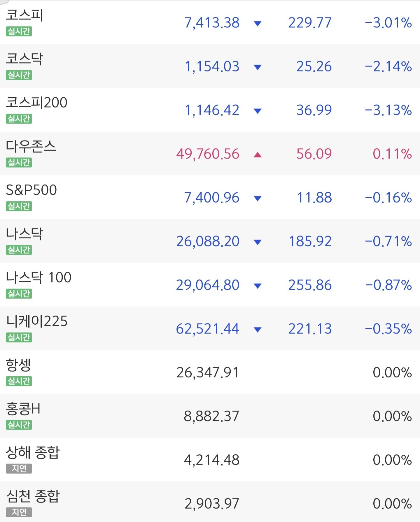Image resolution: width=420 pixels, height=522 pixels.
Task: Click the gray 지연 badge under 심천 종합
Action: point(19,512)
